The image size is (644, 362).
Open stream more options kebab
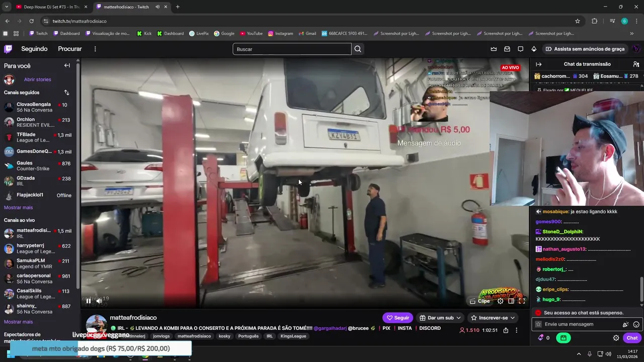click(x=516, y=330)
